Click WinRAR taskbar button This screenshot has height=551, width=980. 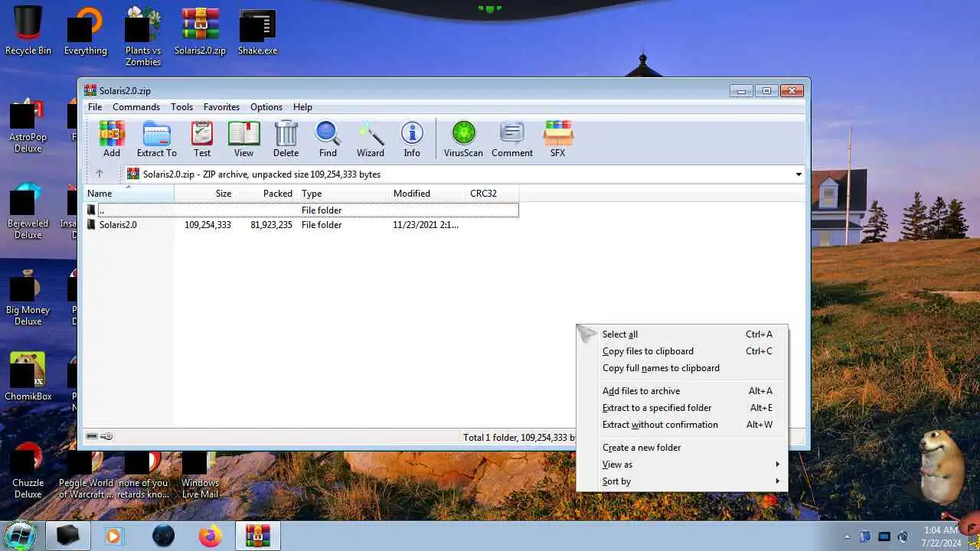[258, 536]
